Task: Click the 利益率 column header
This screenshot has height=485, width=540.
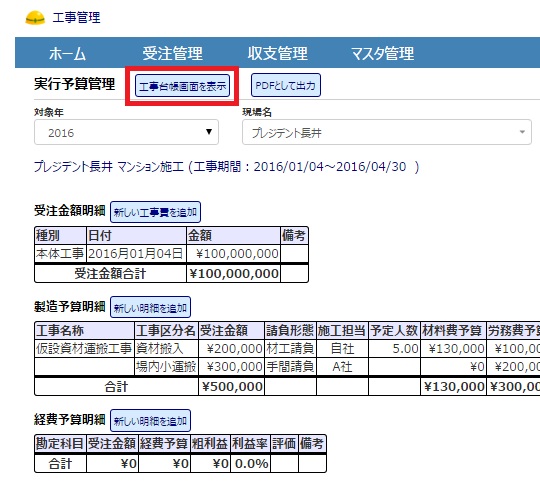Action: (250, 444)
